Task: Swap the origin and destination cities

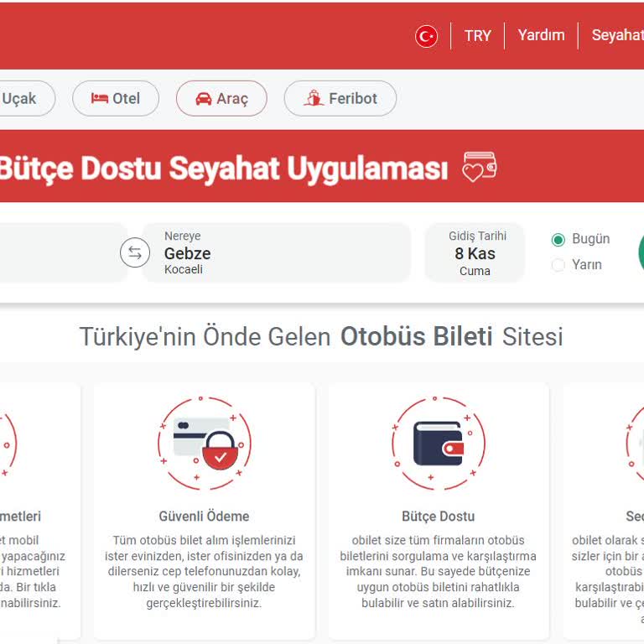Action: click(135, 252)
